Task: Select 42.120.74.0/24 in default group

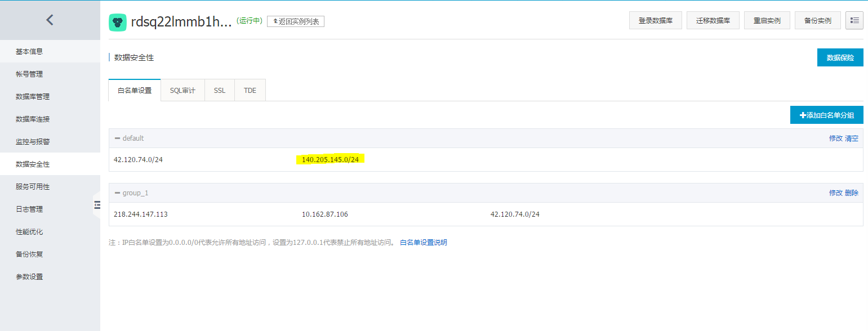Action: 138,159
